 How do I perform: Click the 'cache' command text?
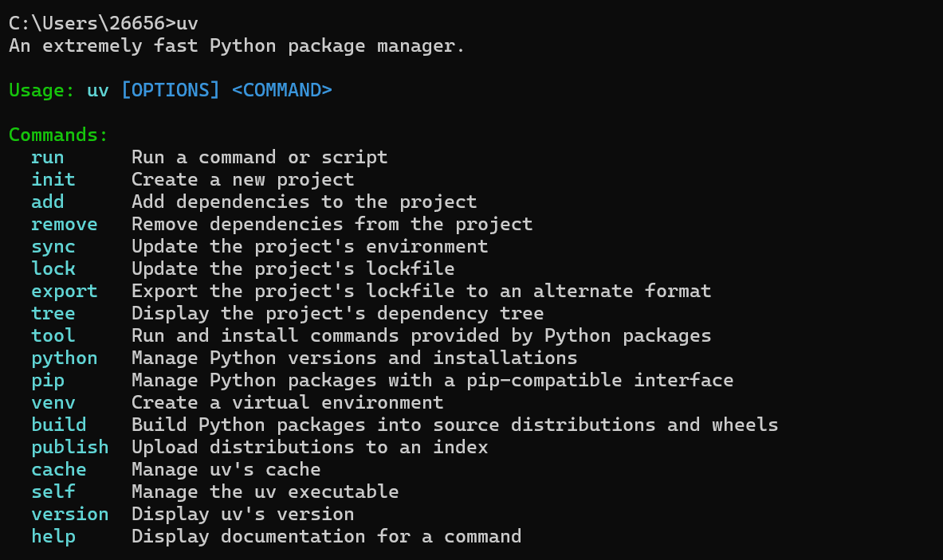pyautogui.click(x=59, y=469)
